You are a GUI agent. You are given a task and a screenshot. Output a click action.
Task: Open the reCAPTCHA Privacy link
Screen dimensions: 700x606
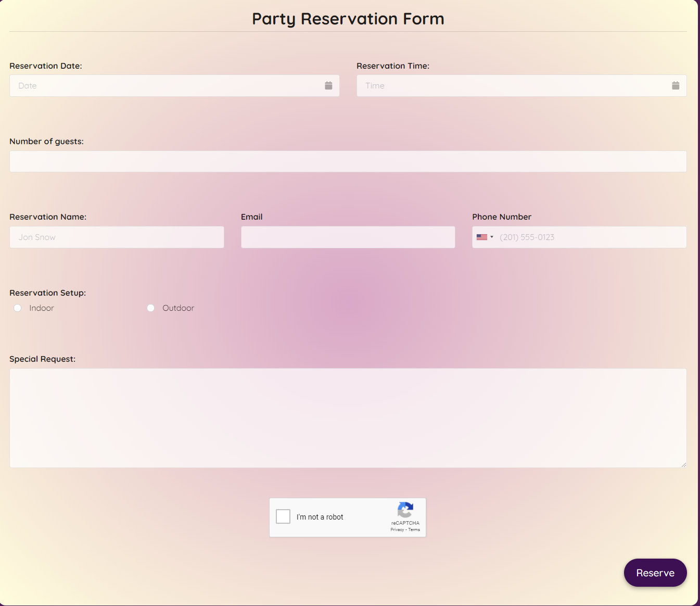[x=397, y=529]
